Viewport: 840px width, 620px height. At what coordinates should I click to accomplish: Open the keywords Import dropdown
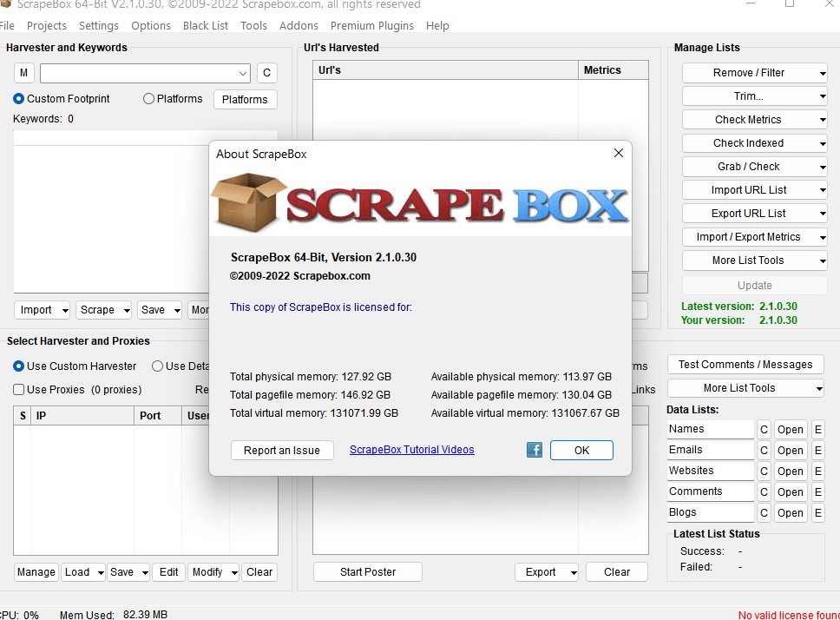(x=42, y=310)
